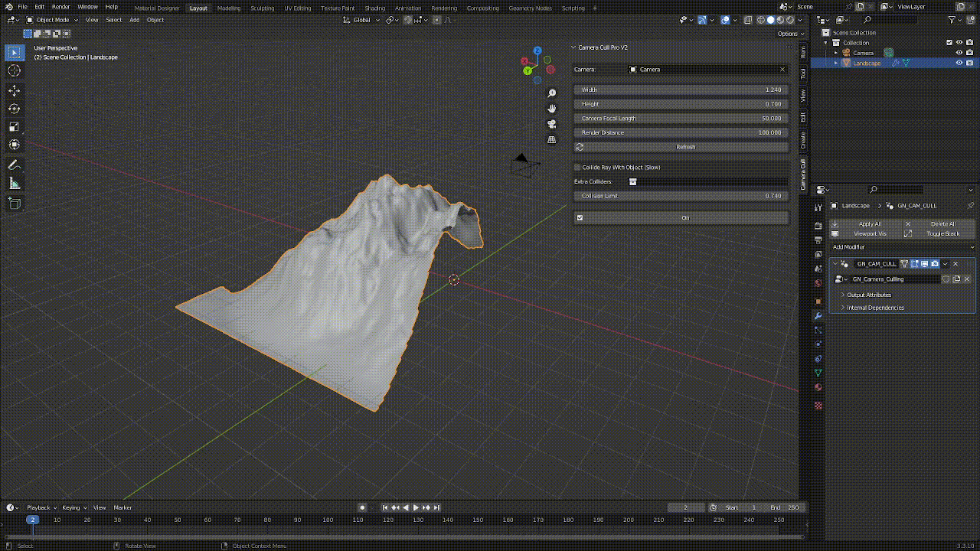Open the Object Data properties tab icon
The width and height of the screenshot is (980, 551).
point(818,373)
